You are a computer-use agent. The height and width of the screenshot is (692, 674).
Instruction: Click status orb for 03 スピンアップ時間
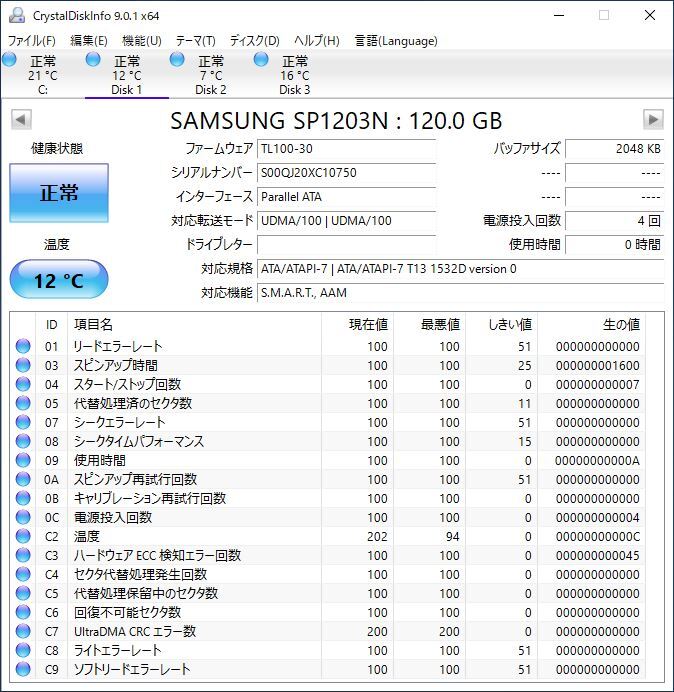click(23, 365)
